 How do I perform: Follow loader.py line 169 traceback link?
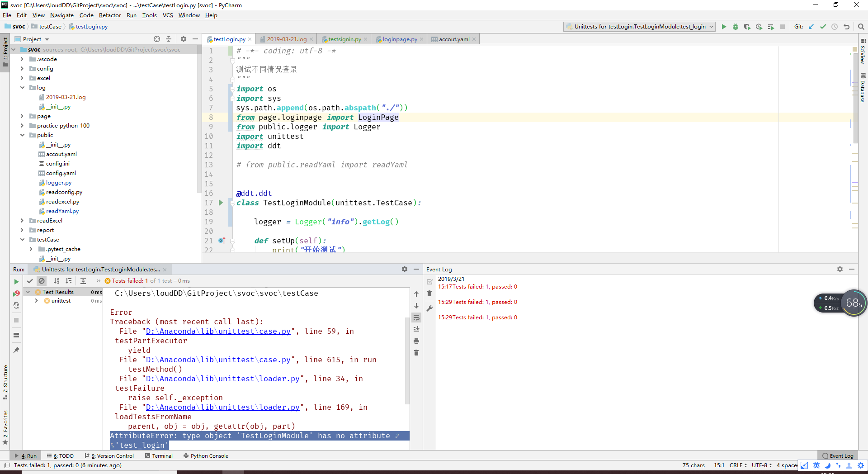point(222,408)
